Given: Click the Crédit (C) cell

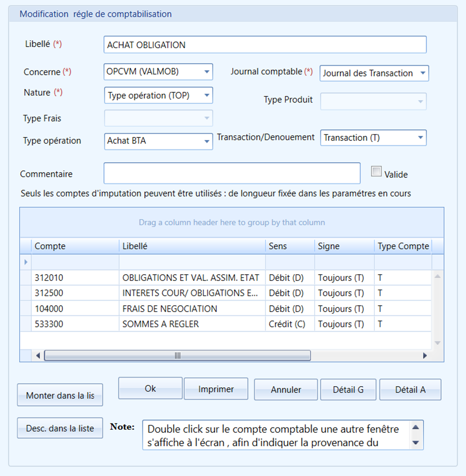Looking at the screenshot, I should coord(290,324).
